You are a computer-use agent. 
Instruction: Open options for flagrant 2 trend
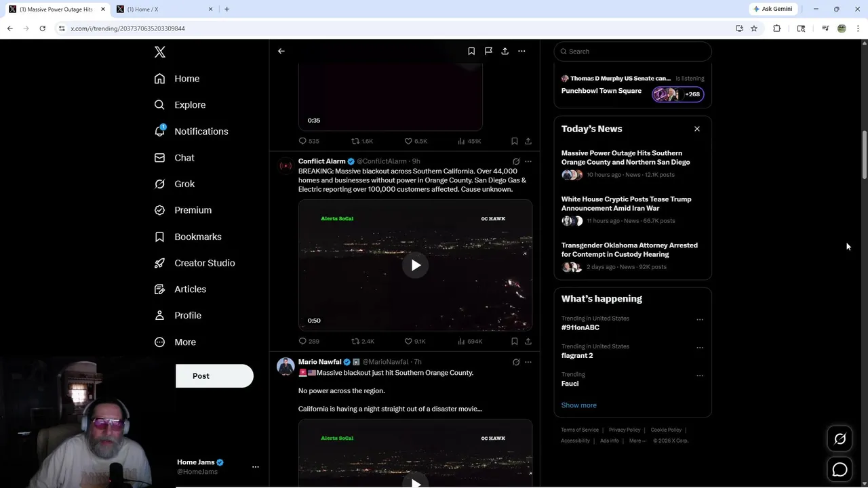pyautogui.click(x=700, y=348)
